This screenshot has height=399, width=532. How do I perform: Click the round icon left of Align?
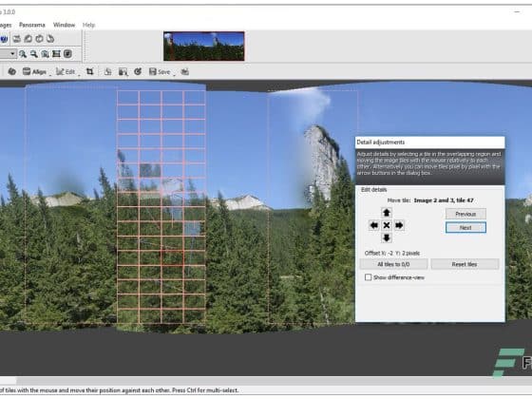tap(11, 71)
